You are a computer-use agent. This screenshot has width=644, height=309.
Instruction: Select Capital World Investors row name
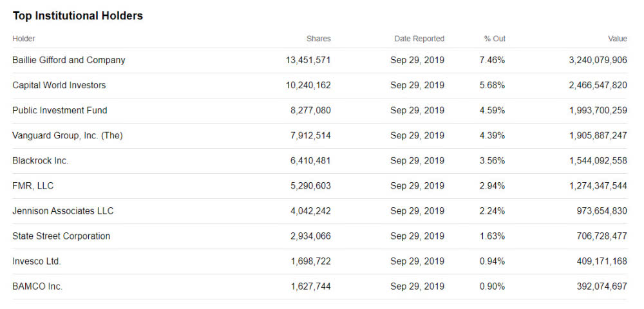pyautogui.click(x=59, y=85)
